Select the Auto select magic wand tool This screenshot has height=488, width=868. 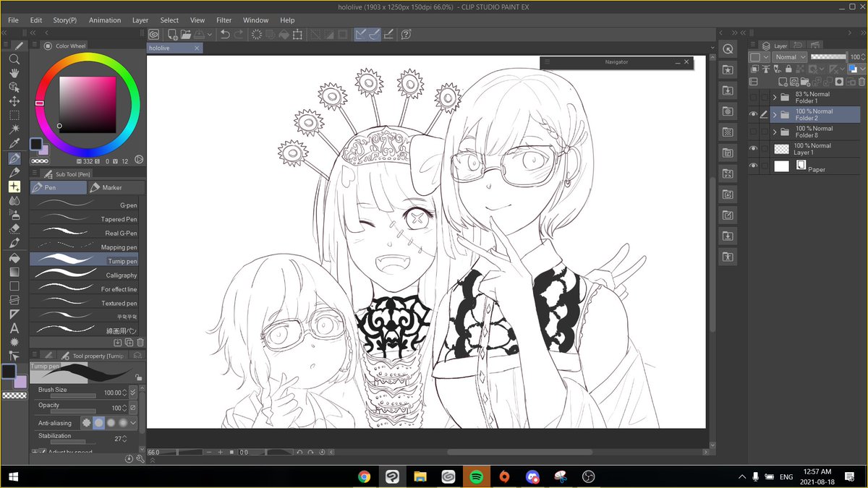point(14,129)
